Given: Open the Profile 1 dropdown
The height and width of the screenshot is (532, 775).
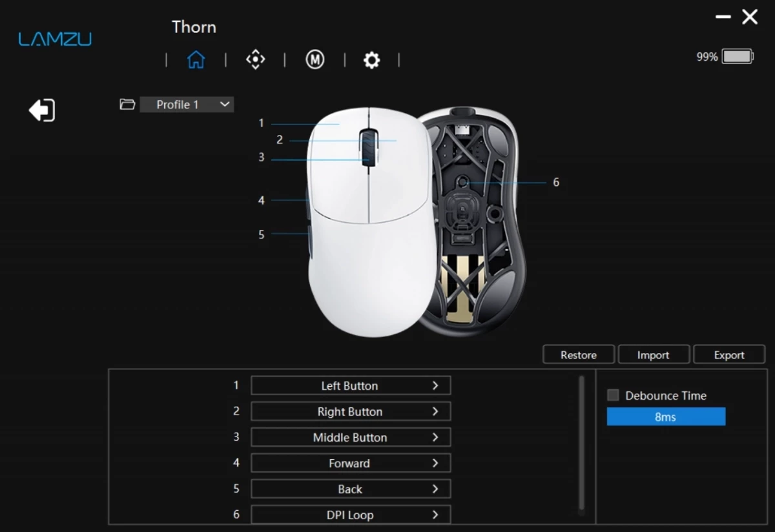Looking at the screenshot, I should point(187,104).
